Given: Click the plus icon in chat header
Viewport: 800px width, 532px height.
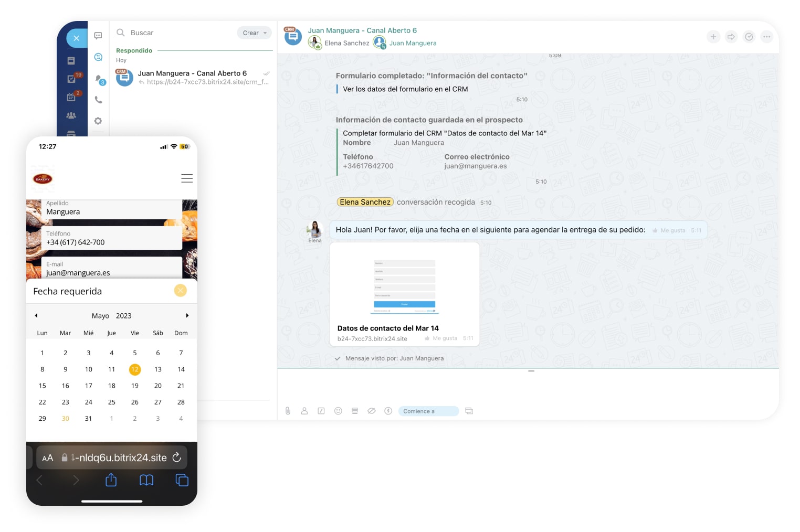Looking at the screenshot, I should click(713, 37).
